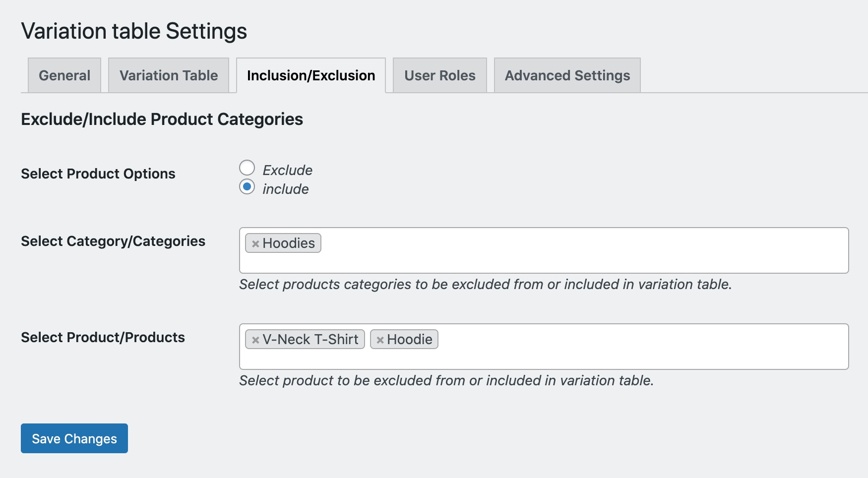Select the include radio button
This screenshot has width=868, height=478.
247,187
